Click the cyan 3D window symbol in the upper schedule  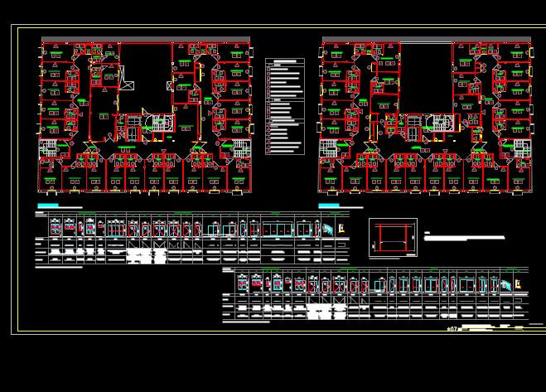coord(327,230)
